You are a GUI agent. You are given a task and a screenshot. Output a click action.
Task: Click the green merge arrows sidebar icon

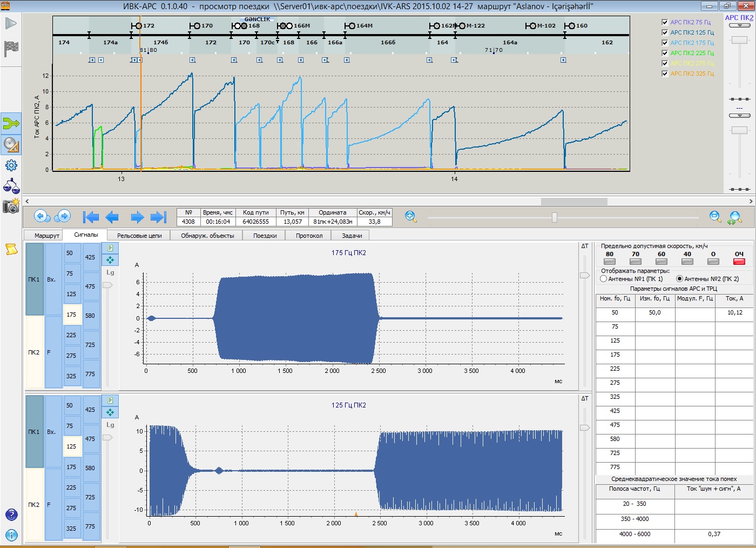[x=11, y=124]
